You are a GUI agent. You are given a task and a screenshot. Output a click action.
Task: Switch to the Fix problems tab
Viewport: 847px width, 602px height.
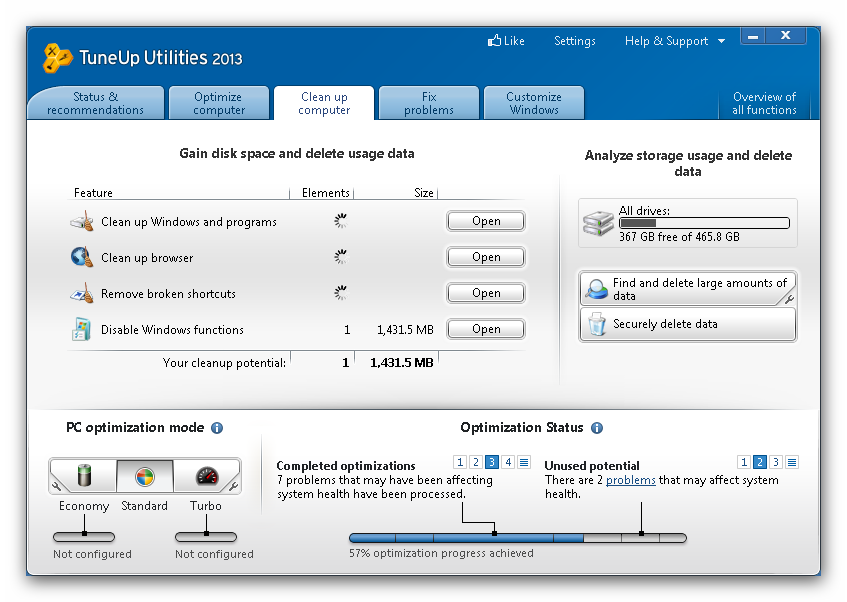[429, 103]
